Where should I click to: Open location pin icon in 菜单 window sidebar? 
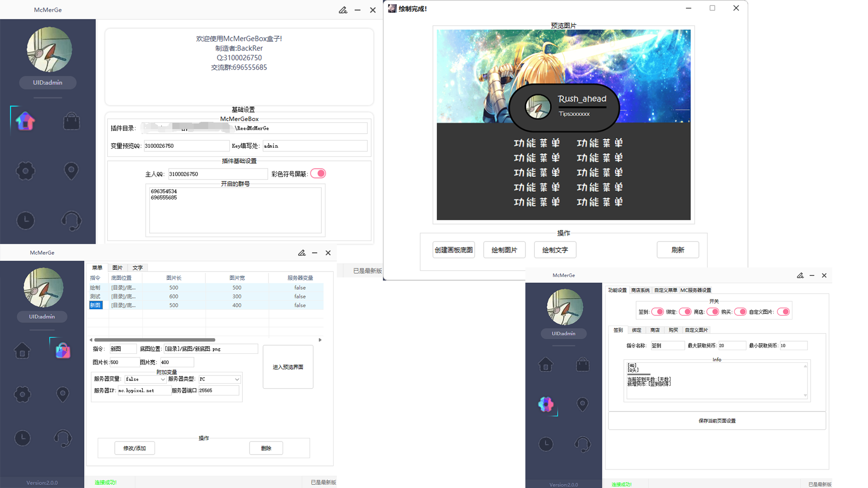(x=63, y=394)
